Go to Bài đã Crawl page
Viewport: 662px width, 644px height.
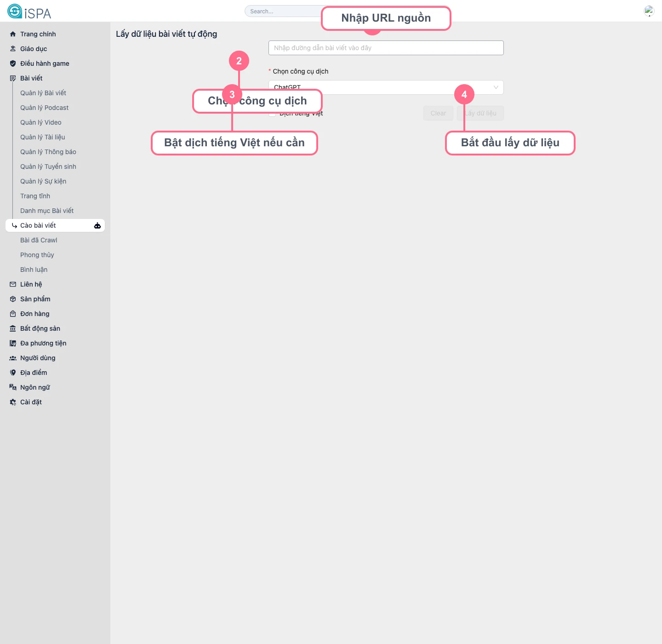coord(39,240)
